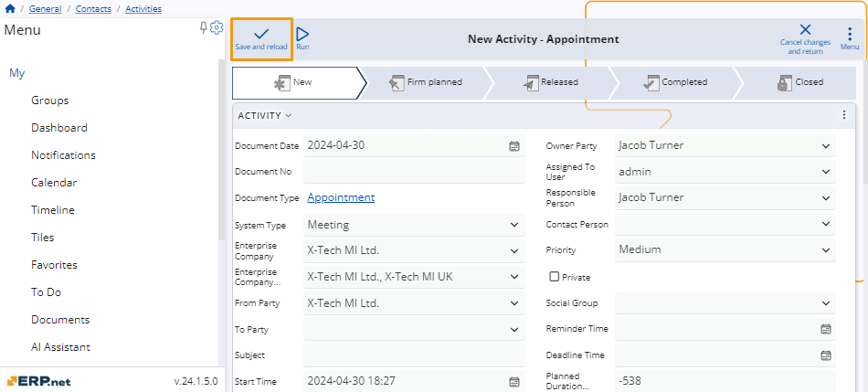The height and width of the screenshot is (392, 868).
Task: Follow the Activities breadcrumb link
Action: point(143,9)
